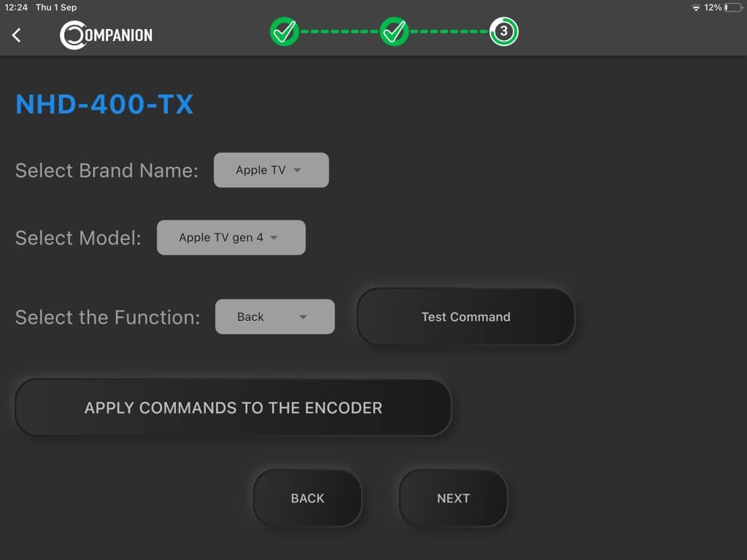Viewport: 747px width, 560px height.
Task: Open the function dropdown showing Back
Action: [274, 316]
